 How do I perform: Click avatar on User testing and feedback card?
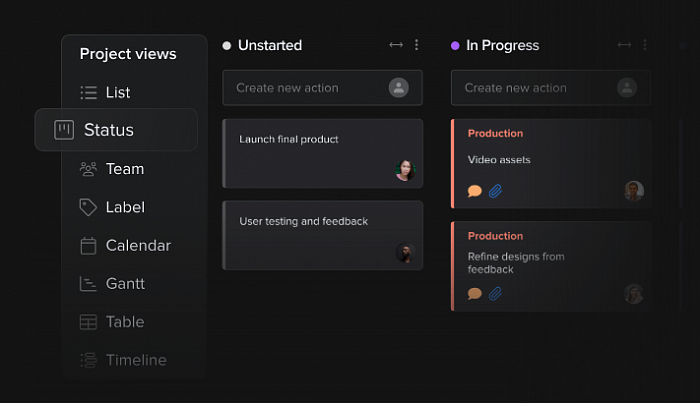pyautogui.click(x=404, y=253)
